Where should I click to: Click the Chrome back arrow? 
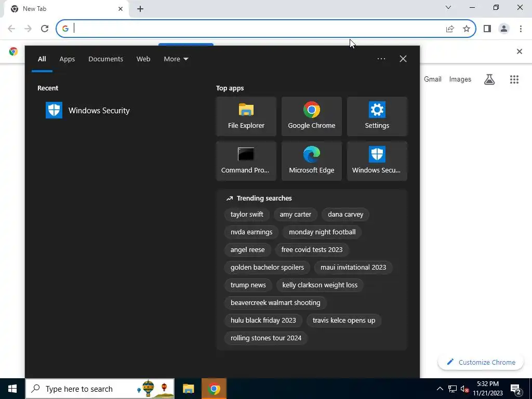(11, 29)
